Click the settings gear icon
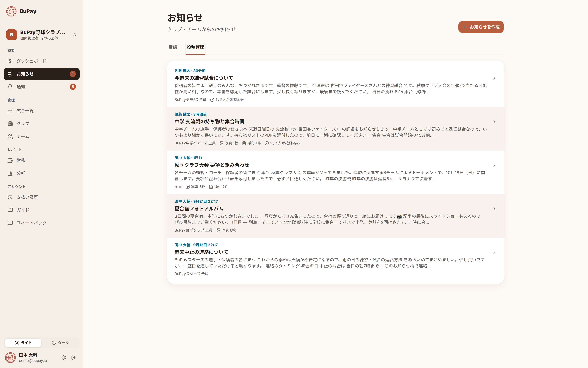Screen dimensions: 588x368 pos(64,358)
